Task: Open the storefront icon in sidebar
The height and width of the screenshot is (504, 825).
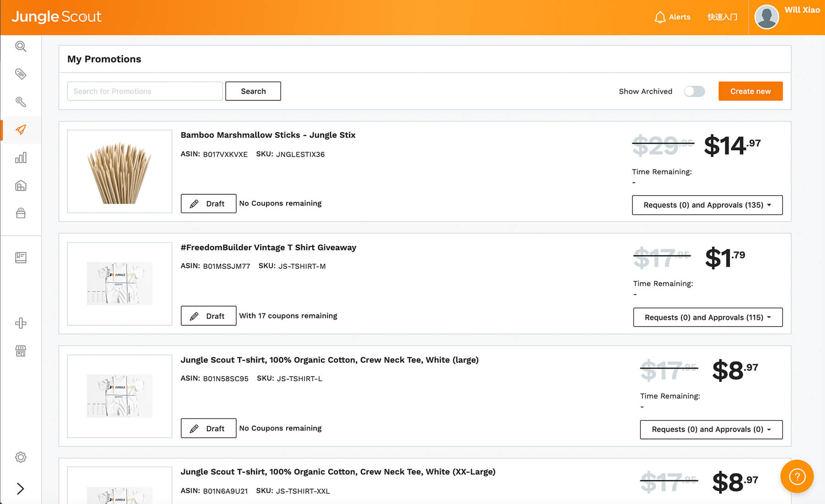Action: click(21, 351)
